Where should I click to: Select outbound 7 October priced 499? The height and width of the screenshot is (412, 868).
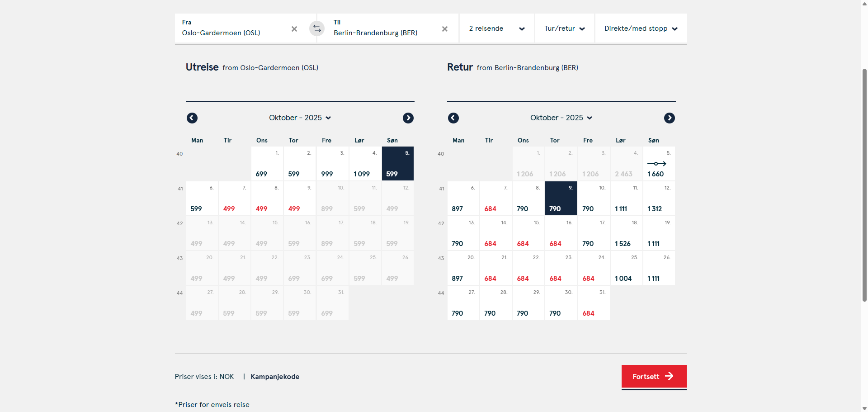coord(235,199)
